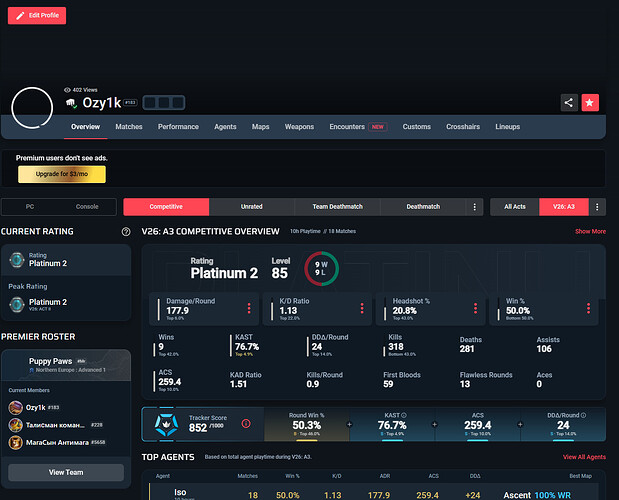Click the Iso agent row
Screen dimensions: 619x500
click(373, 492)
